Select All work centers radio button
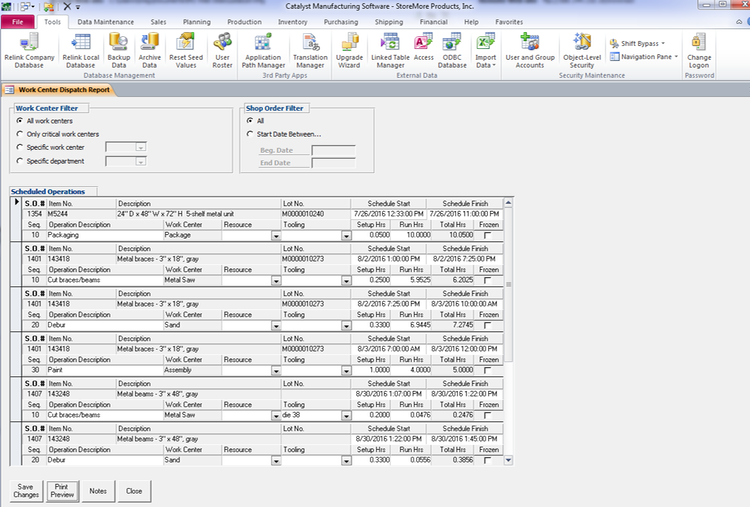This screenshot has width=750, height=507. pyautogui.click(x=20, y=121)
